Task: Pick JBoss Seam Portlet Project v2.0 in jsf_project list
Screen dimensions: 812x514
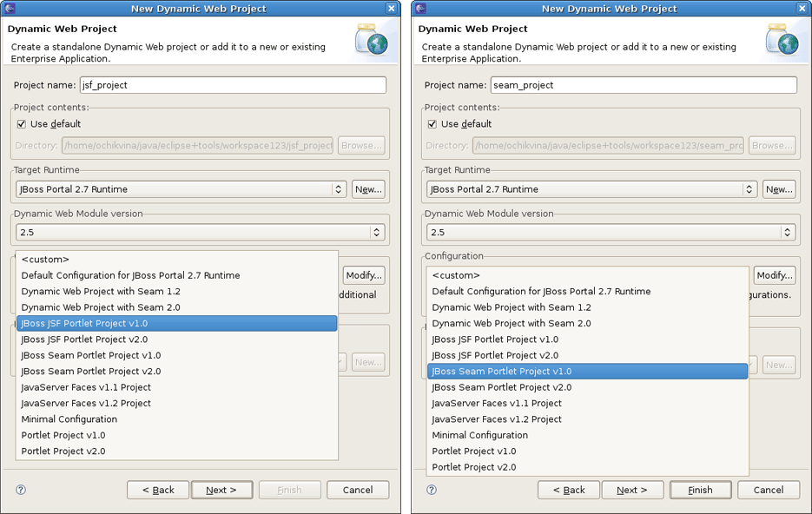Action: click(x=176, y=372)
